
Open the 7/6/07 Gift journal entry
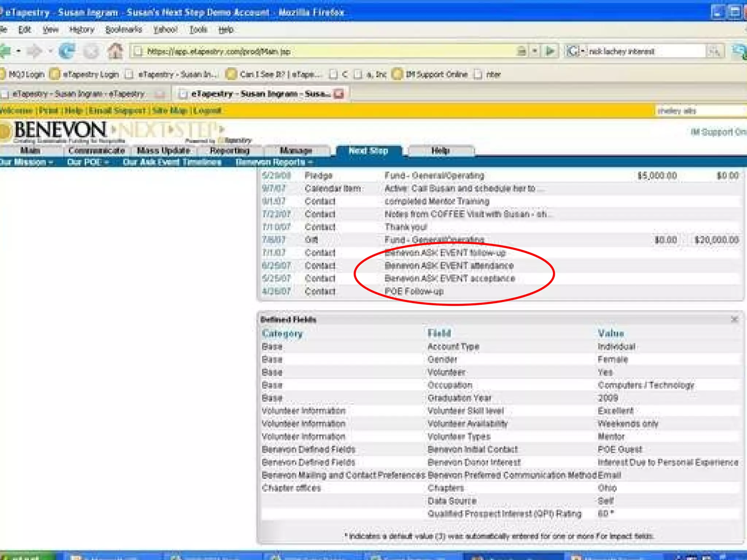click(274, 240)
